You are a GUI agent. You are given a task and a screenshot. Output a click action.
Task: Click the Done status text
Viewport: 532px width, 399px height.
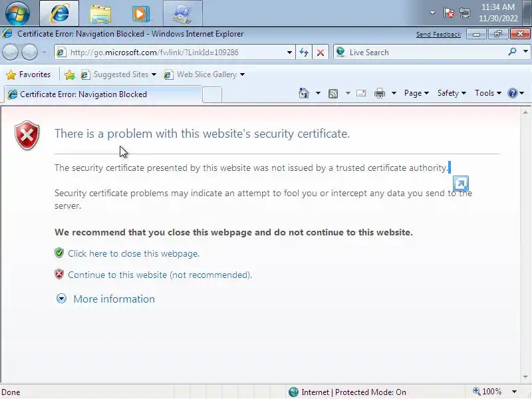pos(11,392)
